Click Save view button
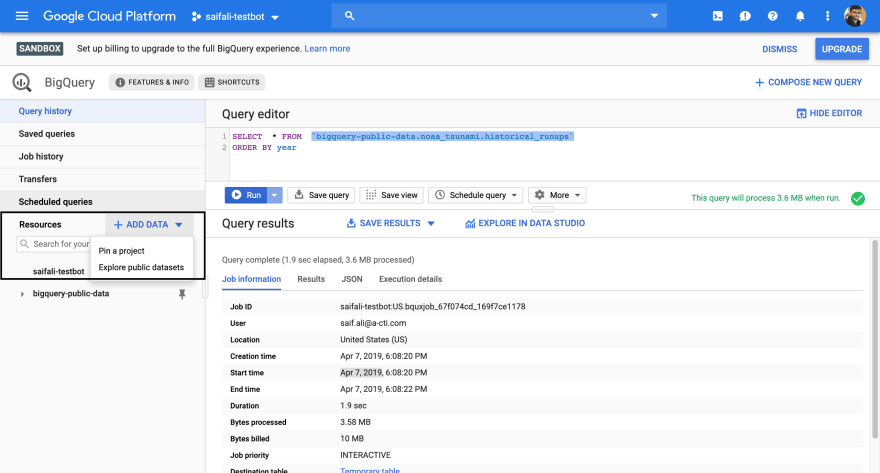The height and width of the screenshot is (473, 880). pos(392,195)
